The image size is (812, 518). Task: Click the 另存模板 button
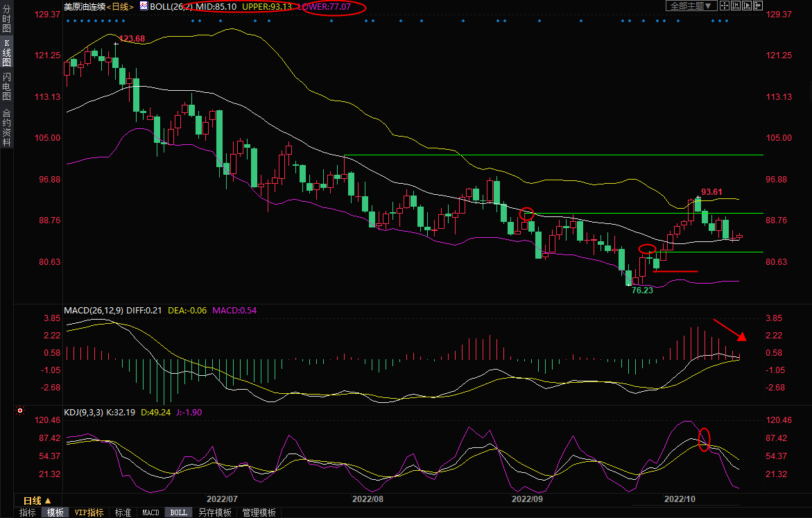tap(215, 512)
